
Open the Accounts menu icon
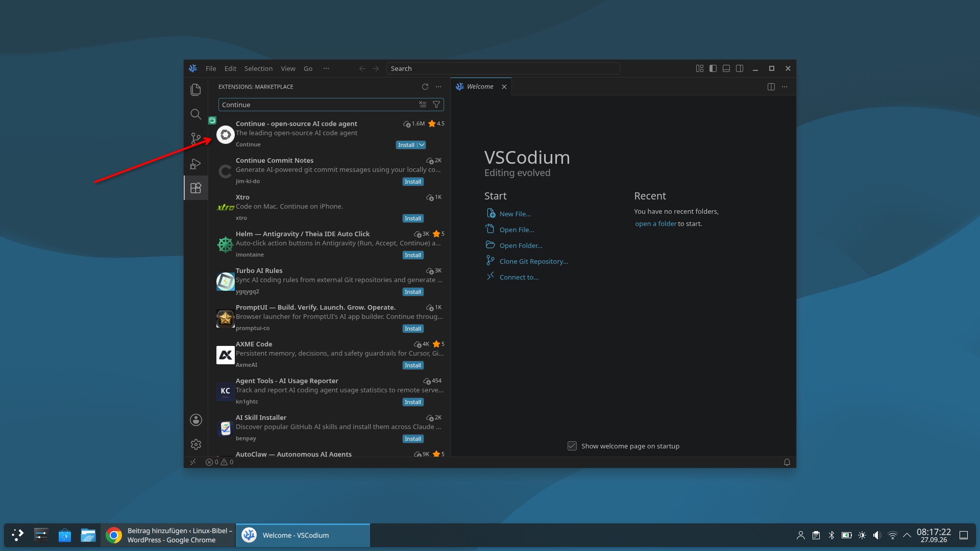tap(195, 420)
